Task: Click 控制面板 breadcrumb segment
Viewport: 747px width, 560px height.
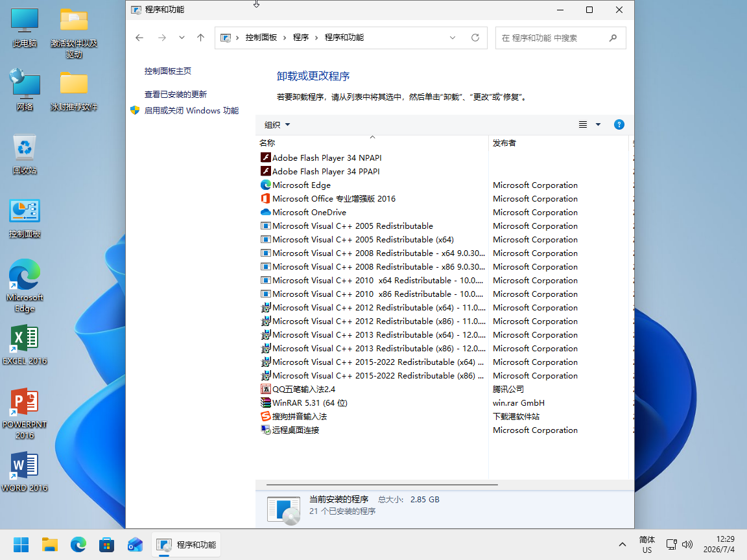Action: (x=261, y=38)
